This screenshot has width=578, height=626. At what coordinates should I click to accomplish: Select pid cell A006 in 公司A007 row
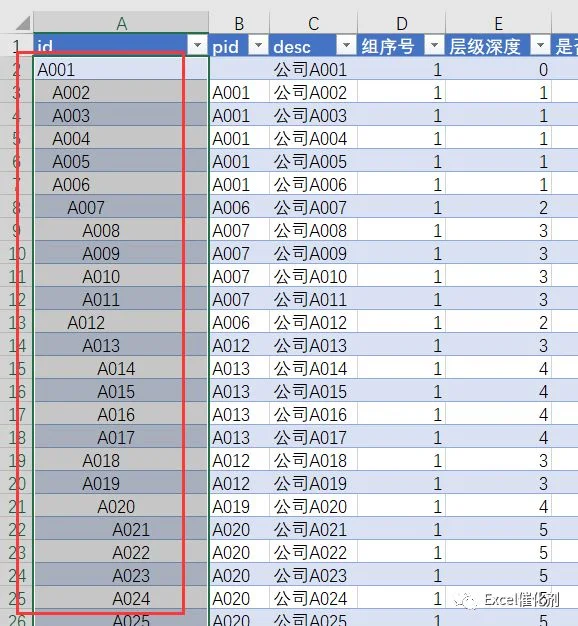pyautogui.click(x=239, y=208)
